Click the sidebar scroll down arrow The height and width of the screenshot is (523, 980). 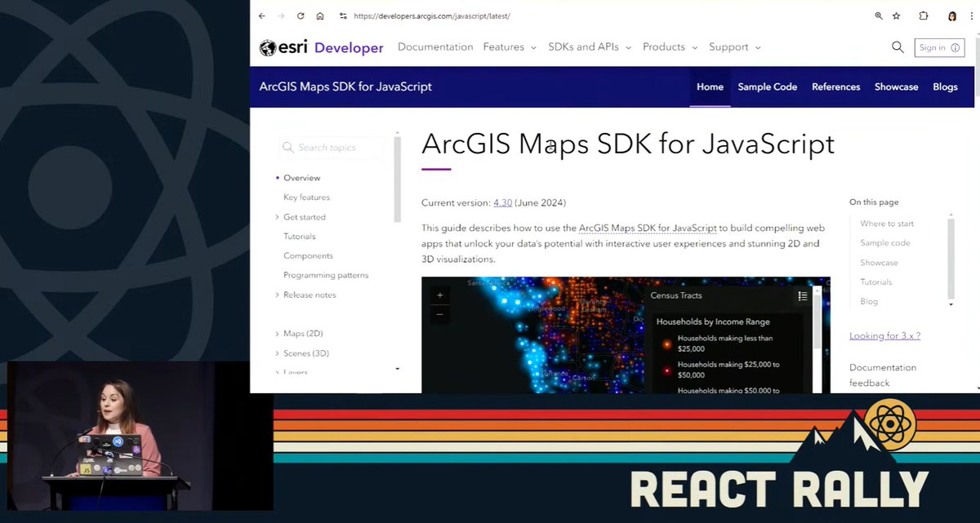click(x=398, y=369)
